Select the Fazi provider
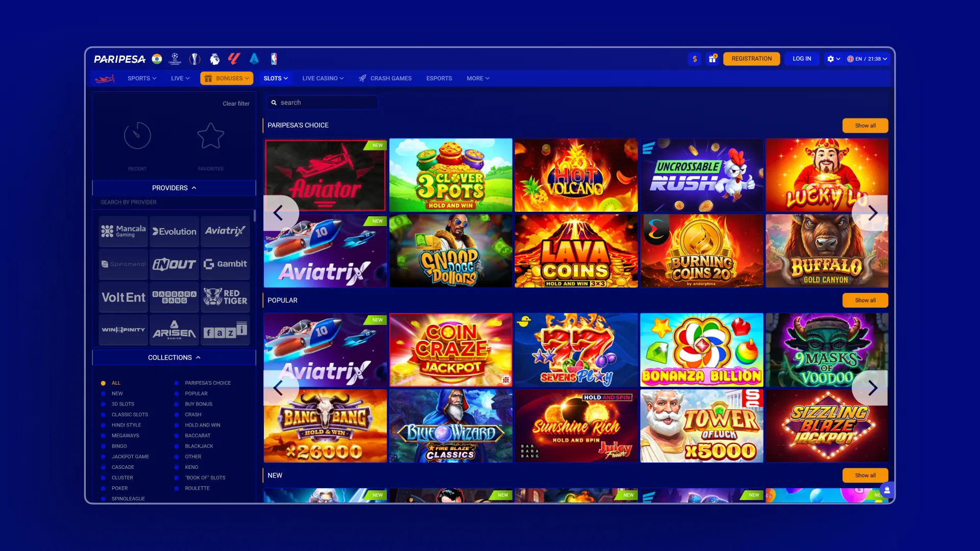980x551 pixels. (x=225, y=330)
